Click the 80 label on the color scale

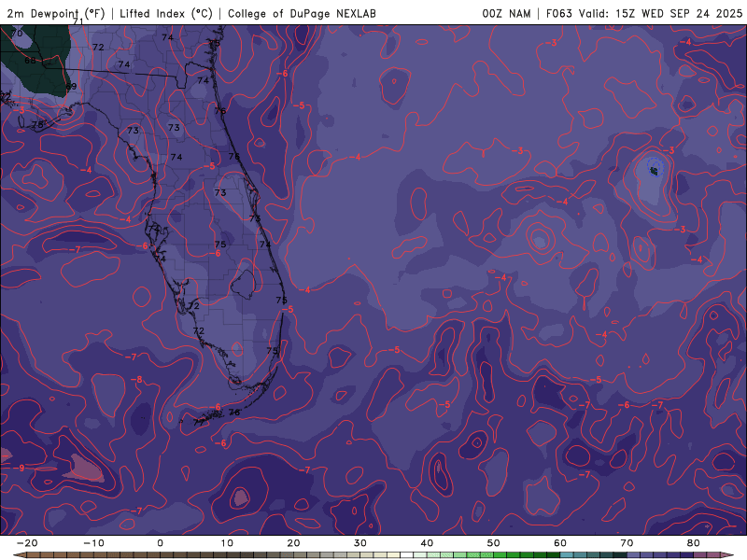(x=694, y=543)
